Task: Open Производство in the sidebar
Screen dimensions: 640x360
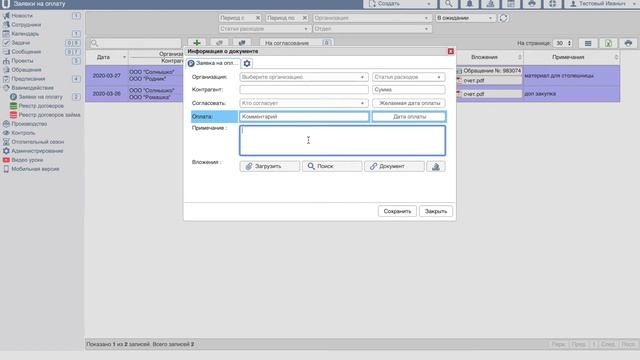Action: pyautogui.click(x=29, y=124)
